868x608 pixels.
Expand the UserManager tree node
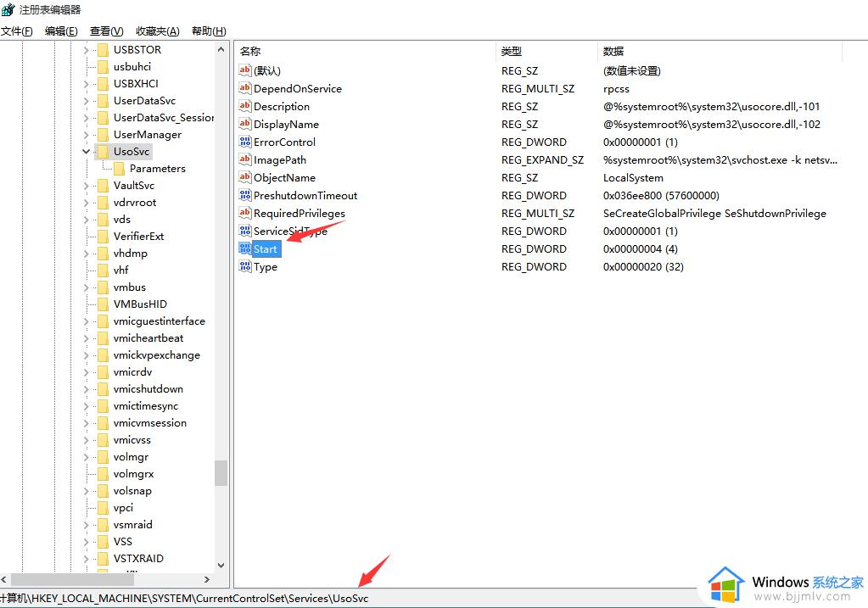tap(87, 135)
